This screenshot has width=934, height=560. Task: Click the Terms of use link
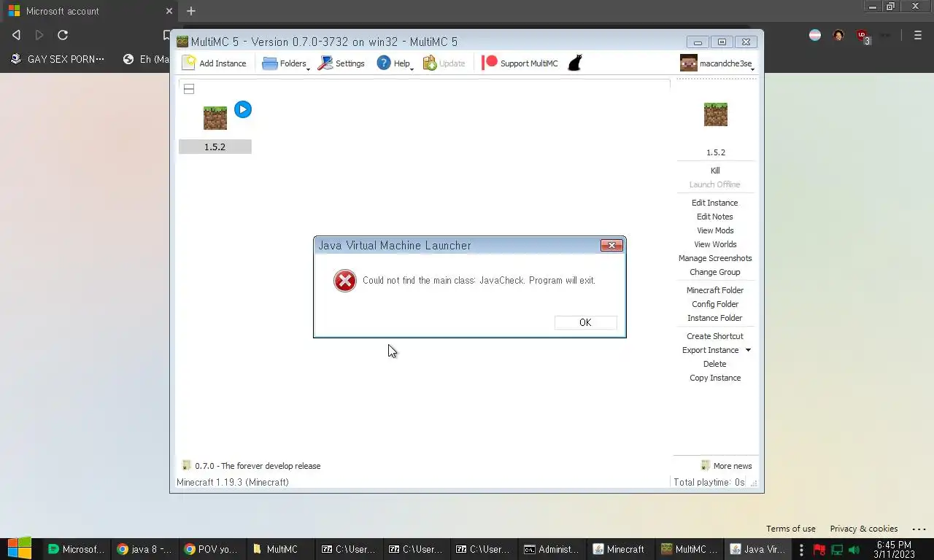[790, 529]
